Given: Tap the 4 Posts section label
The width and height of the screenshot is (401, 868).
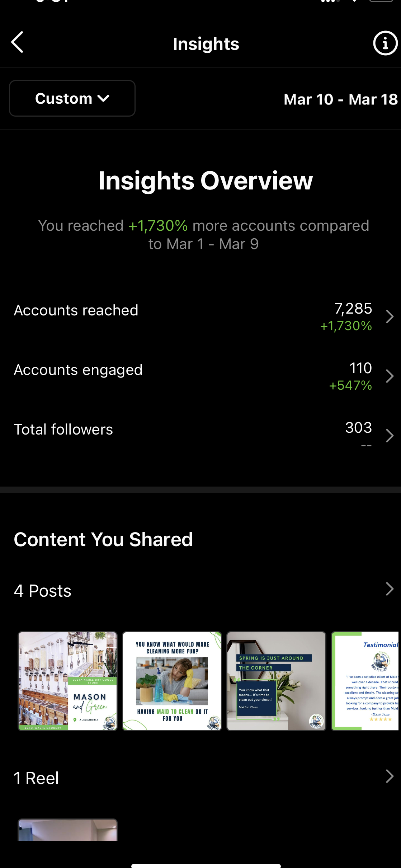Looking at the screenshot, I should pyautogui.click(x=43, y=591).
